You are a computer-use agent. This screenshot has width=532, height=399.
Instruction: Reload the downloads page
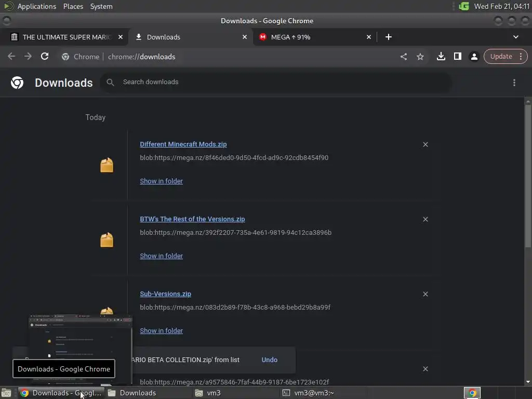pos(45,56)
